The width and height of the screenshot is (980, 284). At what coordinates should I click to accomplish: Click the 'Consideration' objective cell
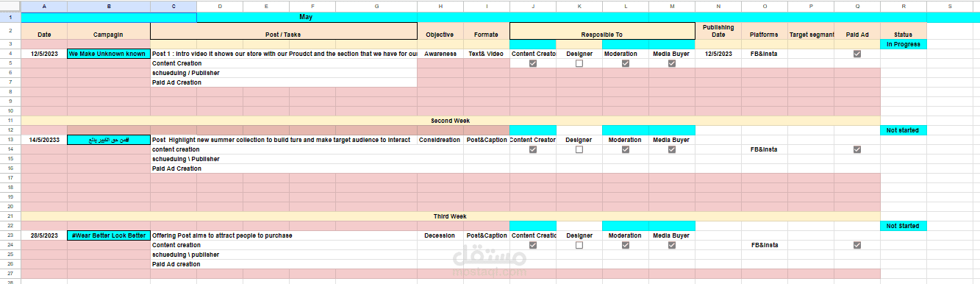[440, 140]
